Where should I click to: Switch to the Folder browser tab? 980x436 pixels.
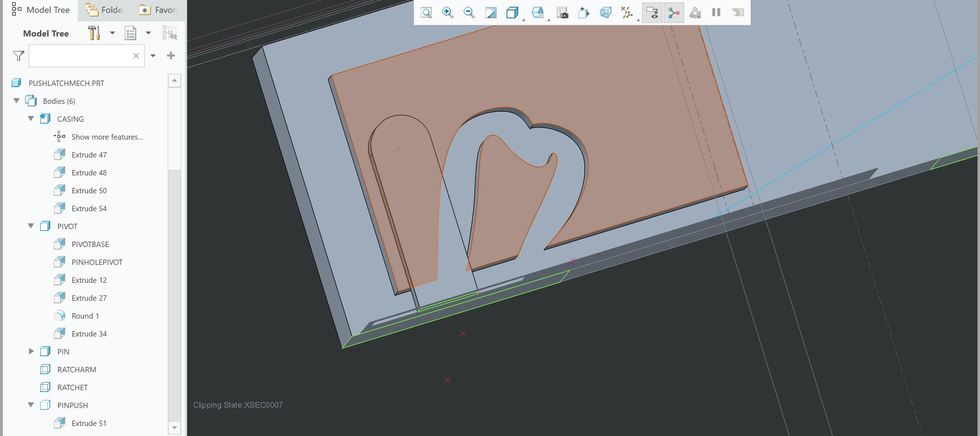point(104,10)
